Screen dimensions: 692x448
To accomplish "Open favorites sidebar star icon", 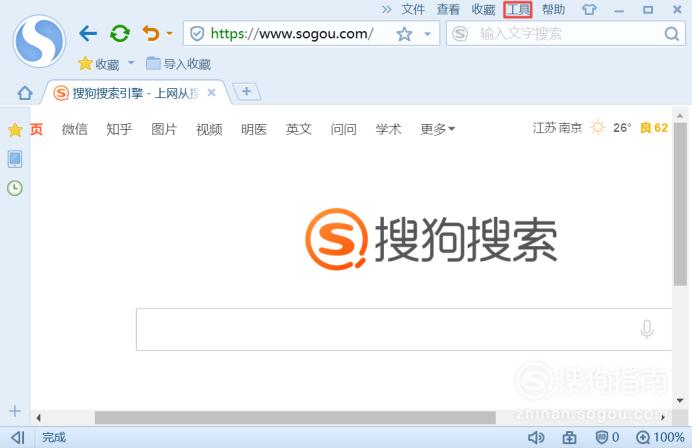I will [x=15, y=130].
